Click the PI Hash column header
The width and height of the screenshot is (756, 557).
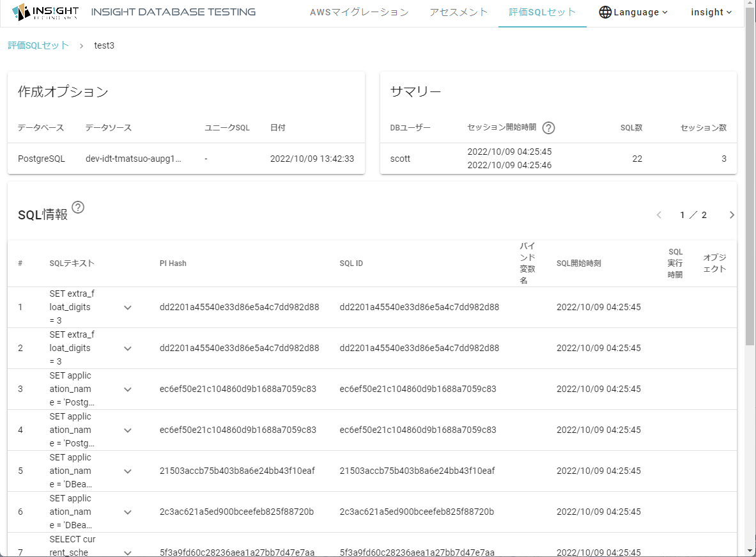pyautogui.click(x=173, y=263)
